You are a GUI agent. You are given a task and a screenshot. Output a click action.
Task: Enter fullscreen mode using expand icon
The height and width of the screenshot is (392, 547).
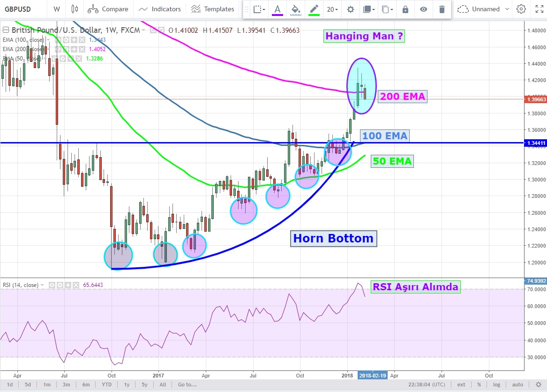click(539, 9)
